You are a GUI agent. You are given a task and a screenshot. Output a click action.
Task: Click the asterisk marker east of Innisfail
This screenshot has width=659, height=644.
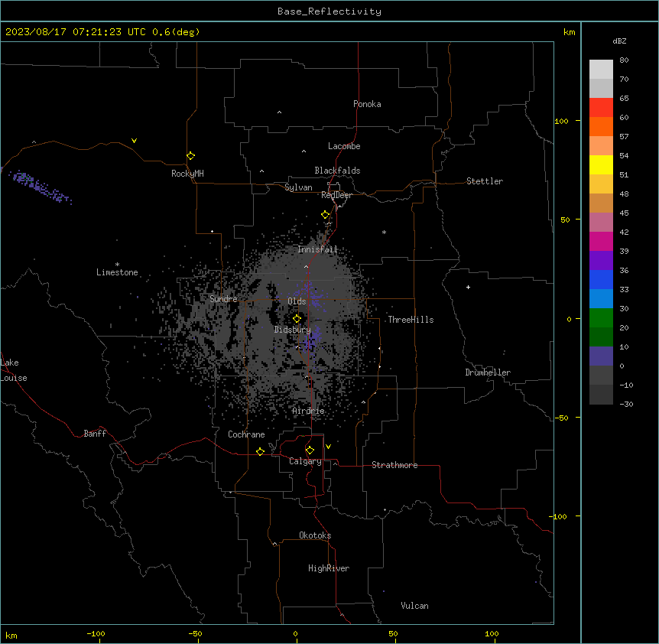pos(384,232)
